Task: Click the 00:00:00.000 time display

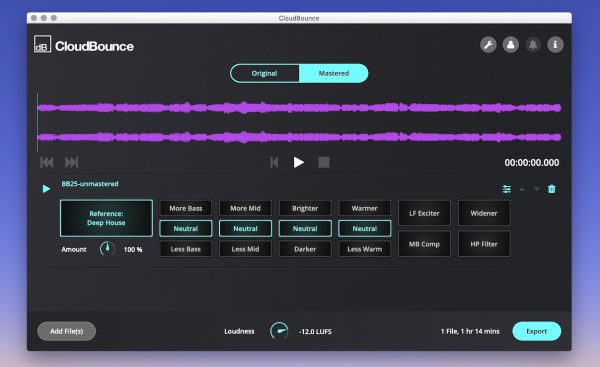Action: [532, 163]
